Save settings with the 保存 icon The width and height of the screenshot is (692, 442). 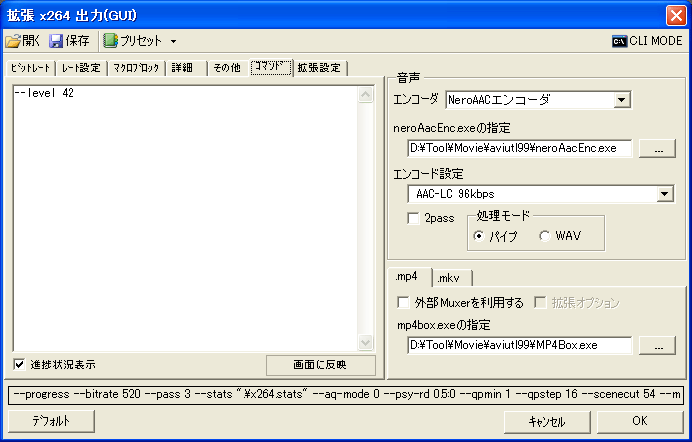point(69,41)
